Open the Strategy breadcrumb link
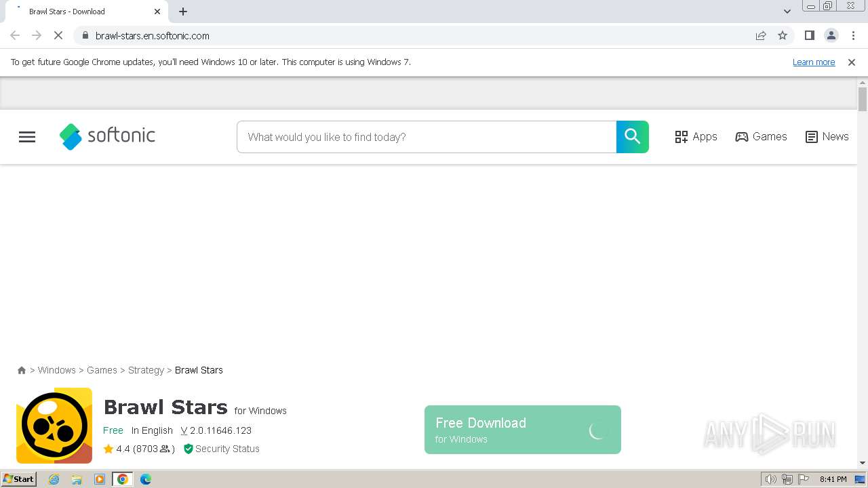Image resolution: width=868 pixels, height=488 pixels. (146, 370)
